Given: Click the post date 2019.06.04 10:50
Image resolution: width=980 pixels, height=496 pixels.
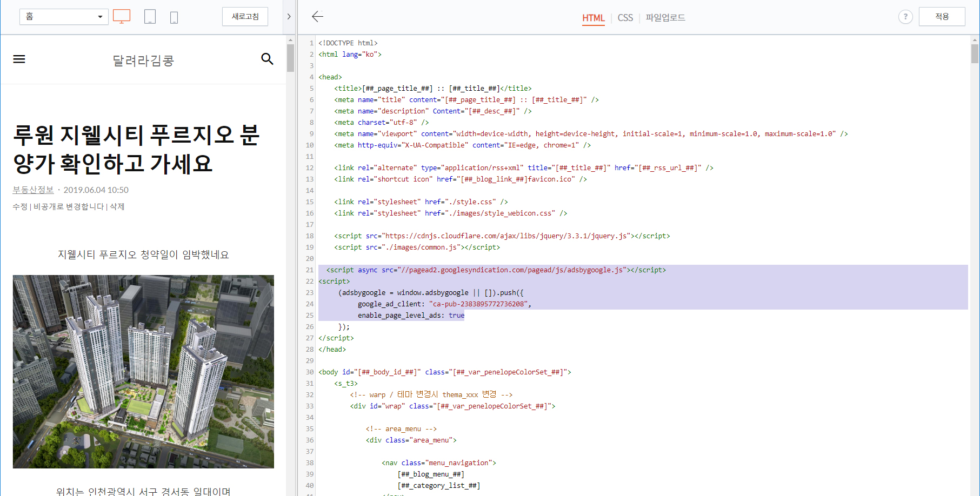Looking at the screenshot, I should pos(96,190).
